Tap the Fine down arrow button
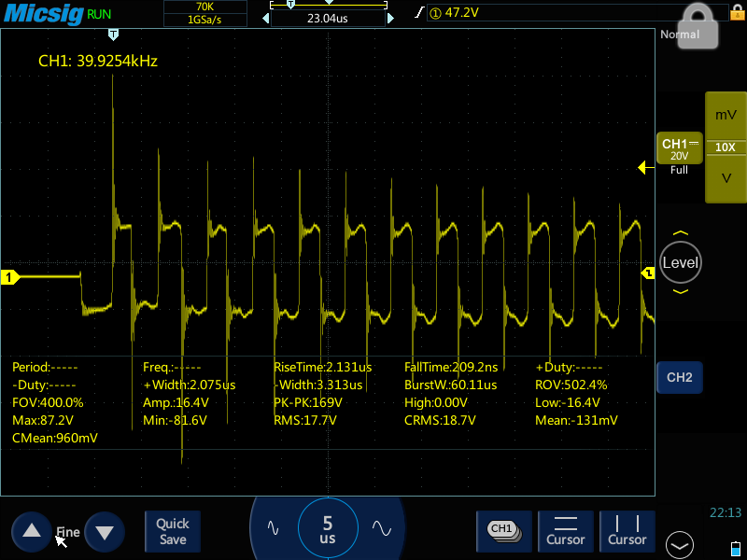The width and height of the screenshot is (747, 560). click(105, 531)
